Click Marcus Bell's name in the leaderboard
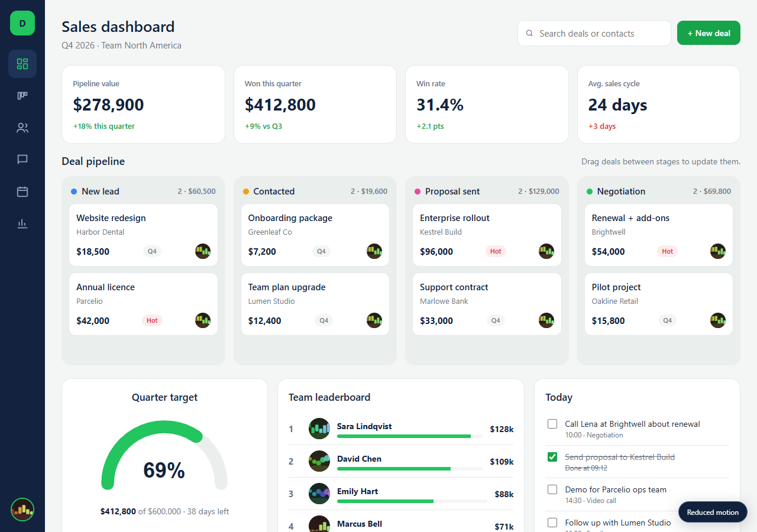 pyautogui.click(x=360, y=524)
